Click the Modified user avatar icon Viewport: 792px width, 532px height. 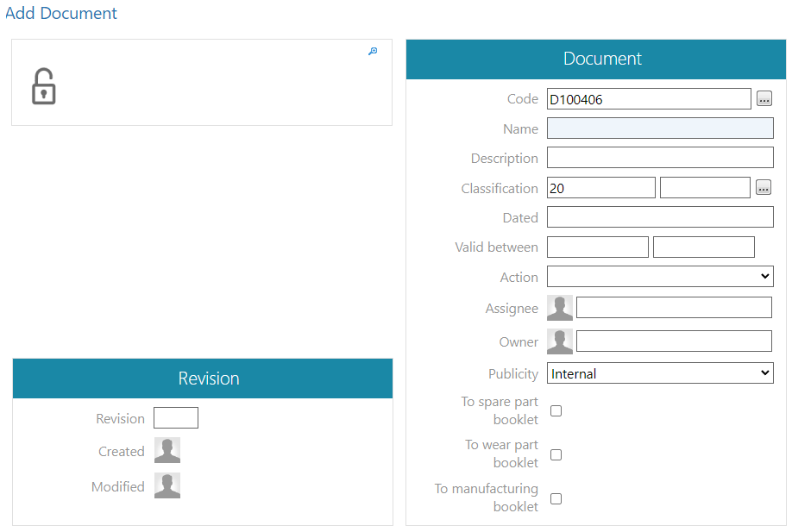(x=167, y=486)
